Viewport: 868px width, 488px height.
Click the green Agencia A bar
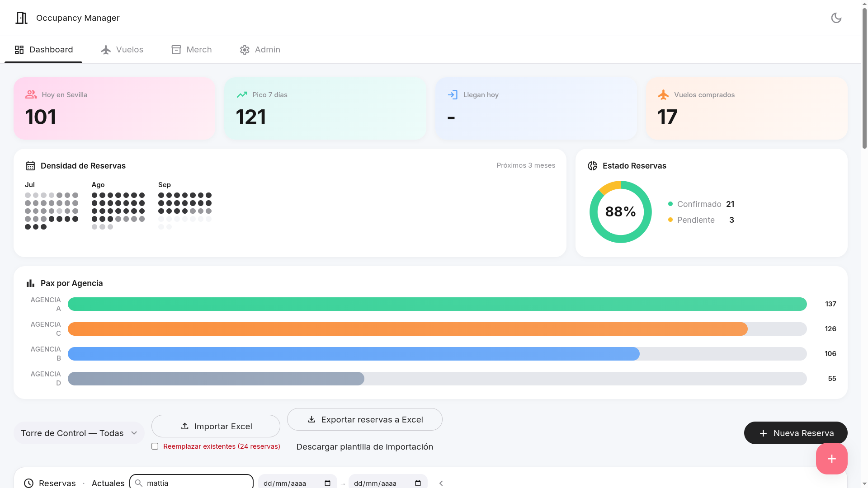(437, 304)
